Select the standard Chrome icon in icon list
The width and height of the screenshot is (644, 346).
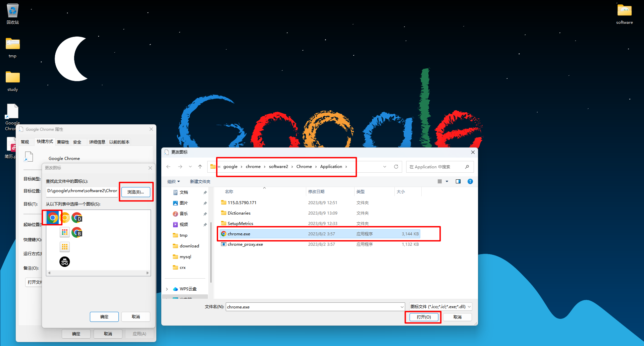coord(53,218)
